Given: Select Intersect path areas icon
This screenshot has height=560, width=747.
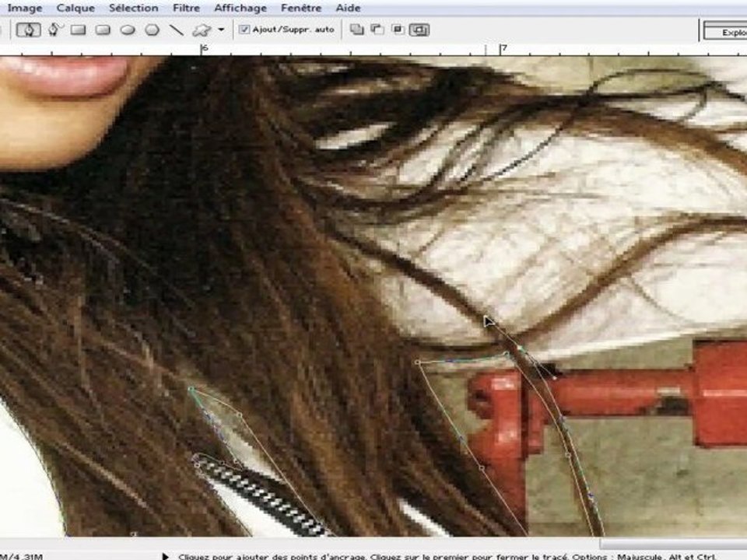Looking at the screenshot, I should coord(398,30).
